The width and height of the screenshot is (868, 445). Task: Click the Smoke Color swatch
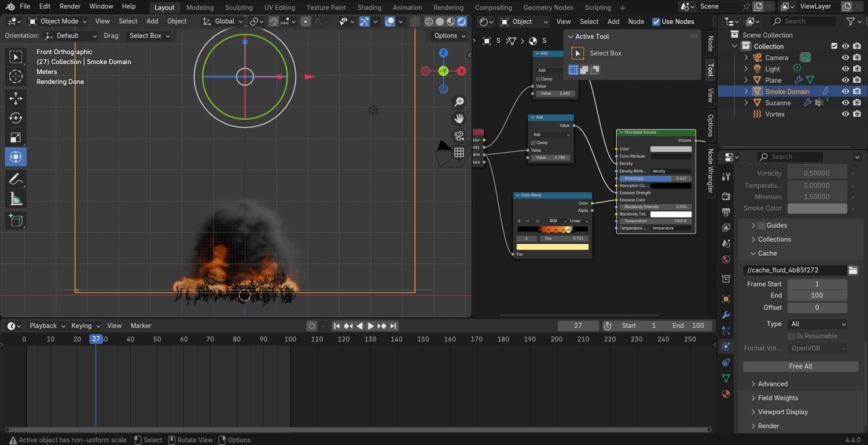pos(817,208)
